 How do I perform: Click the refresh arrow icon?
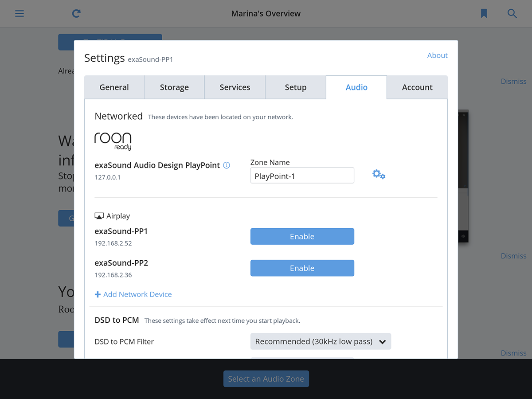pos(76,14)
